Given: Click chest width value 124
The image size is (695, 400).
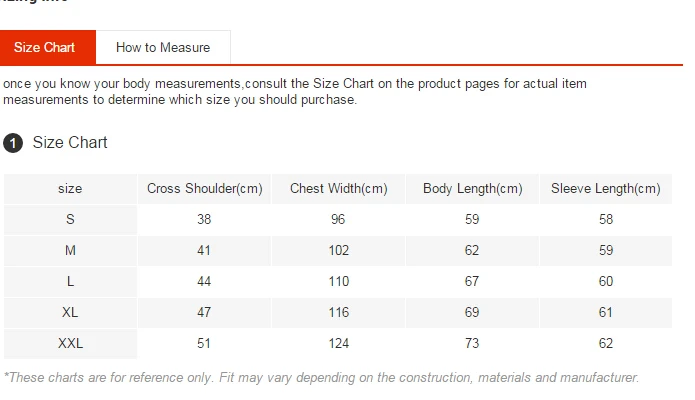Looking at the screenshot, I should (339, 344).
